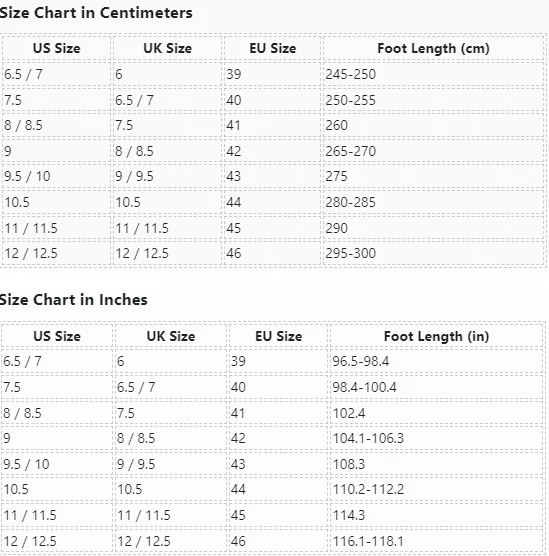Click the 'Size Chart in Centimeters' heading

point(96,13)
